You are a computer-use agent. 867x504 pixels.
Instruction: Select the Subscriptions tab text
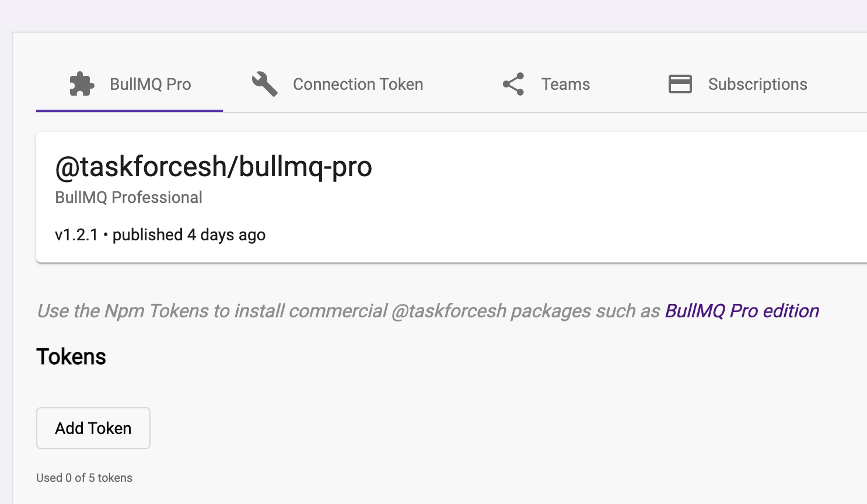(757, 85)
